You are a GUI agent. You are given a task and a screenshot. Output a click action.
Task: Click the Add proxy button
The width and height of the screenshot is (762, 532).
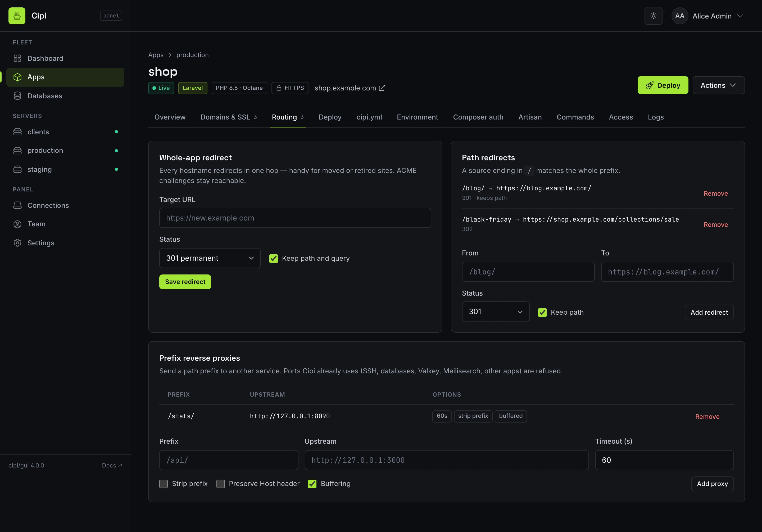712,484
